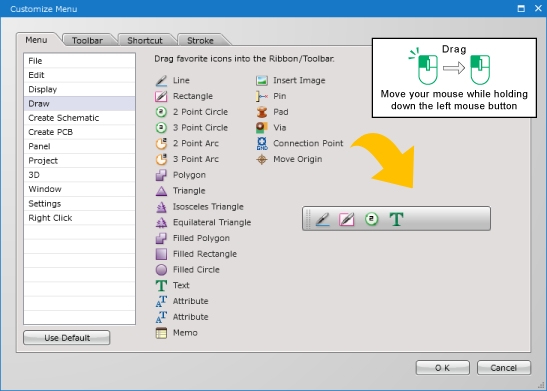Select 3D in the menu list

coord(80,175)
